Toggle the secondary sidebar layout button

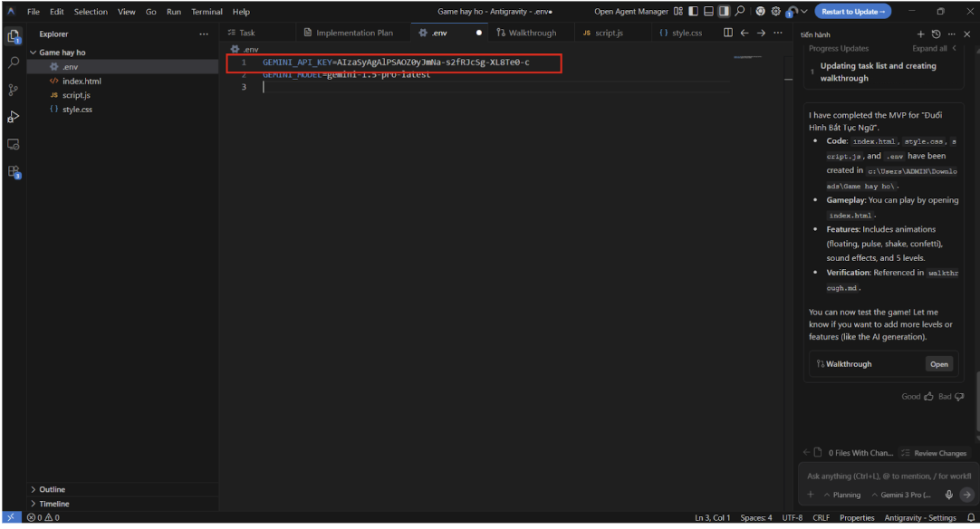(724, 12)
